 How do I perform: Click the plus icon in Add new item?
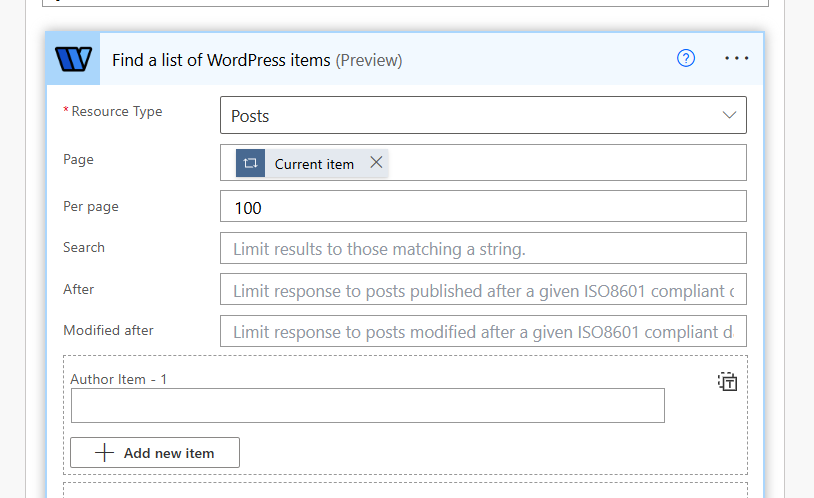[104, 452]
